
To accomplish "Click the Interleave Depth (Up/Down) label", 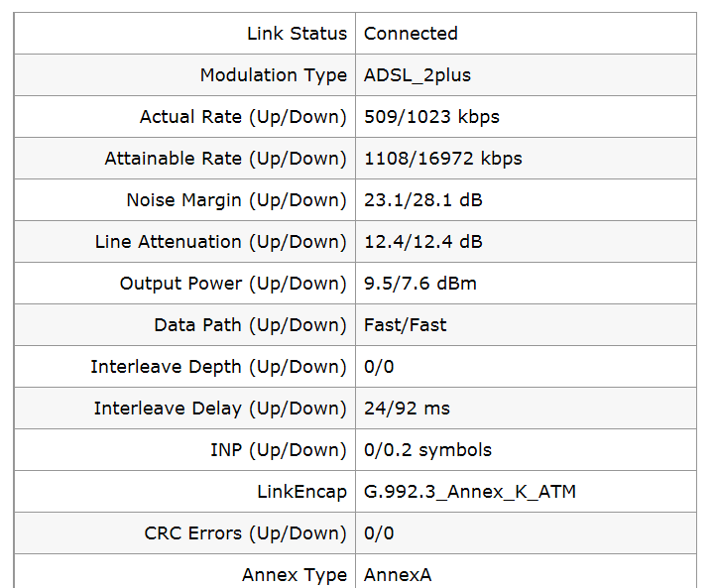I will pos(218,368).
